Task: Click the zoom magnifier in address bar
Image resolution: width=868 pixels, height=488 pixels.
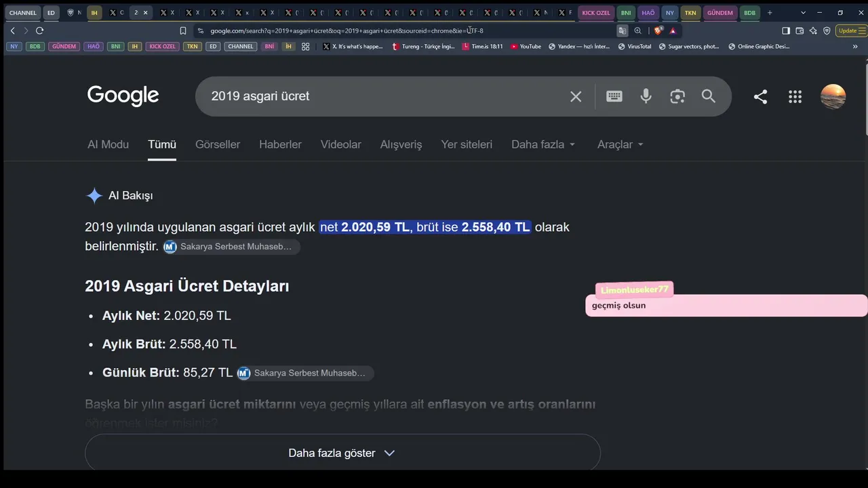Action: pos(638,30)
